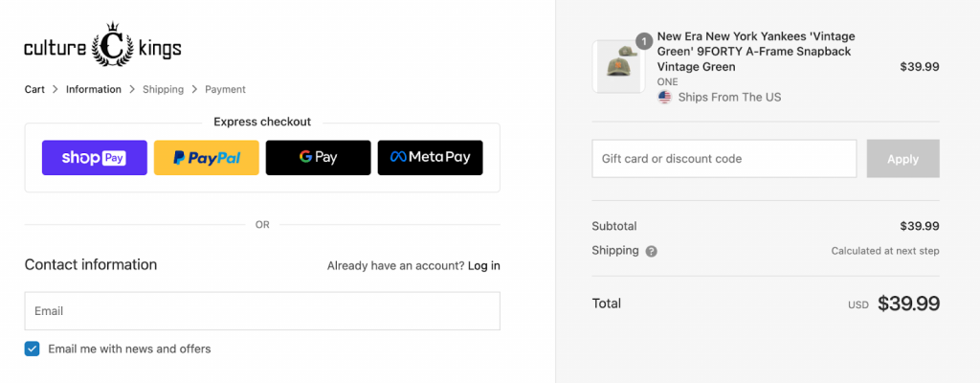Focus the Email input field
980x383 pixels.
pos(262,311)
